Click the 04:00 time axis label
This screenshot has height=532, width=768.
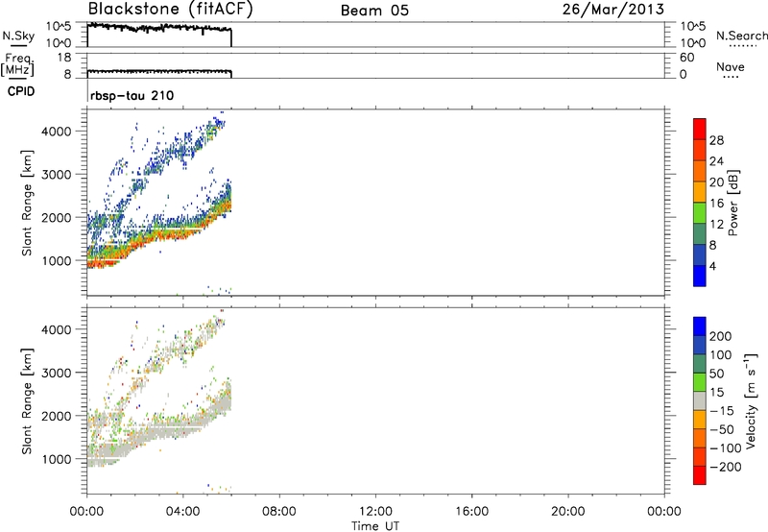click(x=182, y=512)
